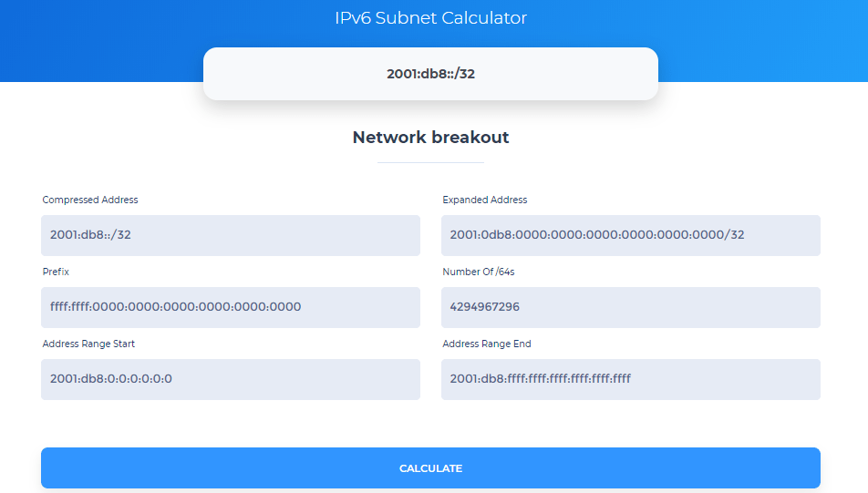The width and height of the screenshot is (868, 493).
Task: Click the Address Range Start value field
Action: pos(230,379)
